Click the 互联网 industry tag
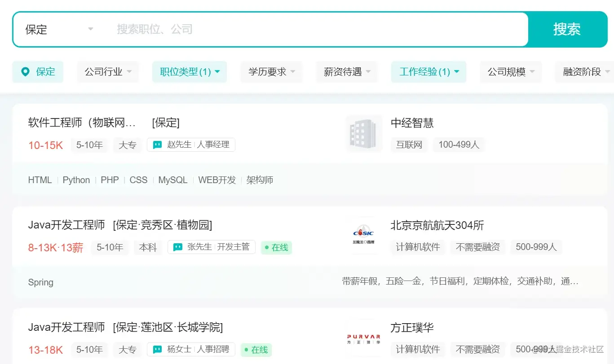The height and width of the screenshot is (364, 614). click(409, 145)
